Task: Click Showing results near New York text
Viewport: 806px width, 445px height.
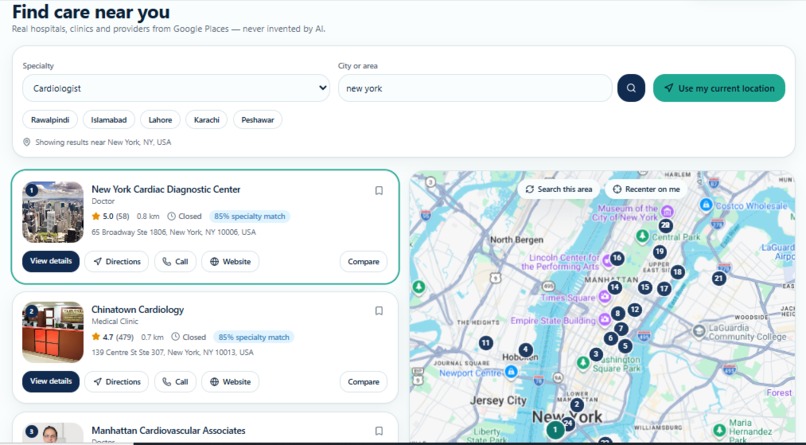Action: click(x=103, y=142)
